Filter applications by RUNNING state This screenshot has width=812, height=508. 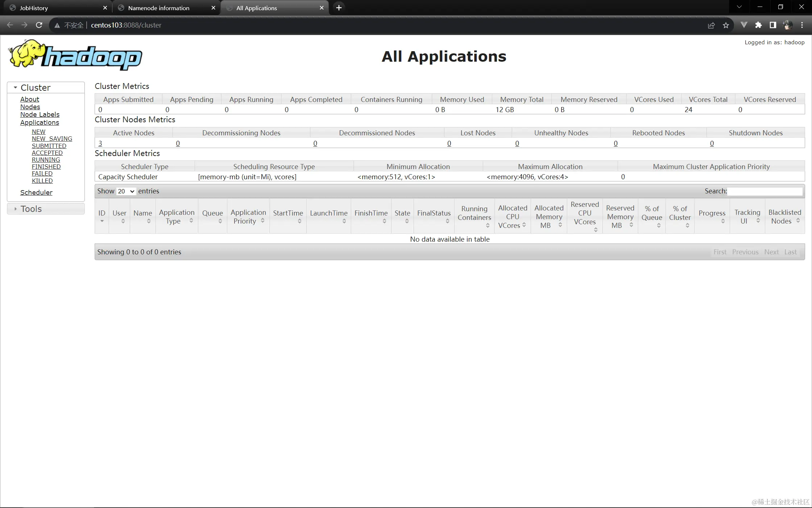pos(46,160)
